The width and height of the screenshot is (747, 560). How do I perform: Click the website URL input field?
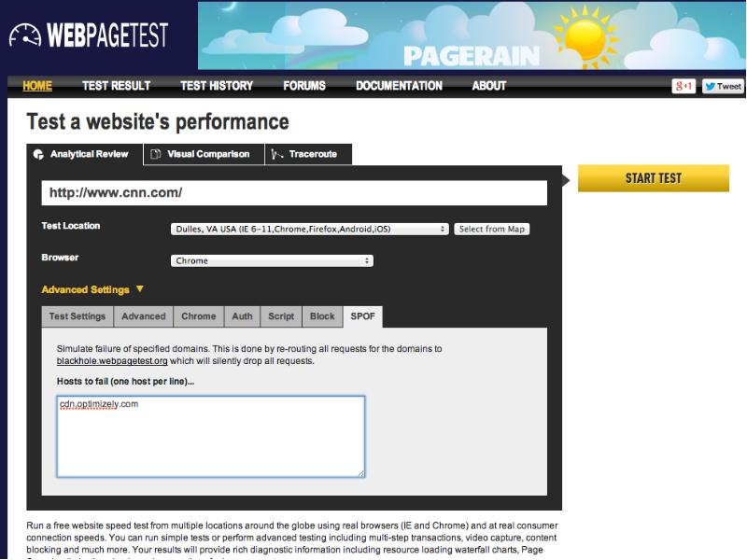tap(293, 192)
